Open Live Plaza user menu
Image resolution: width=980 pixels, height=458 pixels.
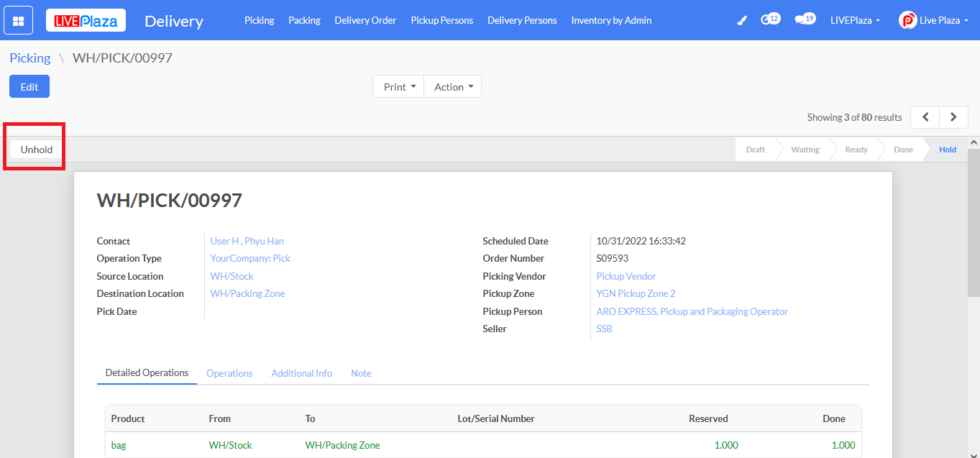(943, 20)
